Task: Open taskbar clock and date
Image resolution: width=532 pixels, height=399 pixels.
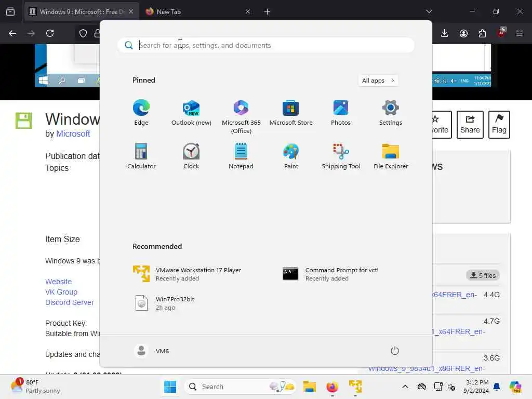Action: [x=477, y=387]
